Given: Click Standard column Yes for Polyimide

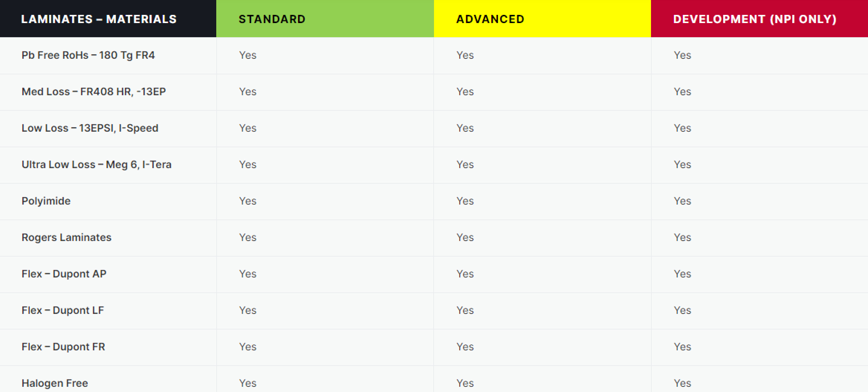Looking at the screenshot, I should point(247,201).
